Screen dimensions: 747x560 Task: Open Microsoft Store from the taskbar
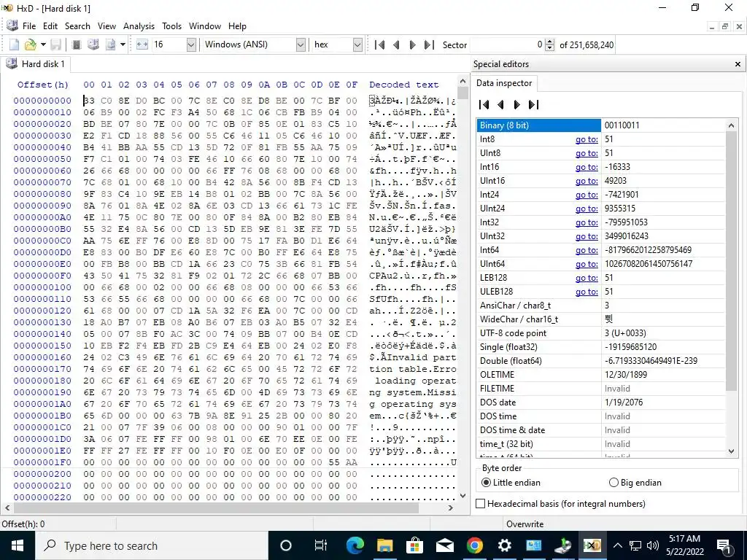click(x=415, y=545)
